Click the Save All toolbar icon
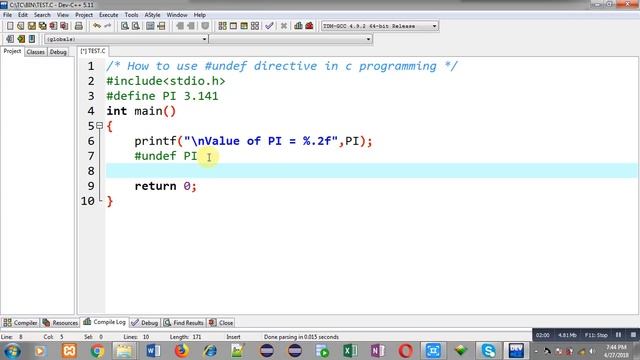Screen dimensions: 640x360 tap(42, 26)
